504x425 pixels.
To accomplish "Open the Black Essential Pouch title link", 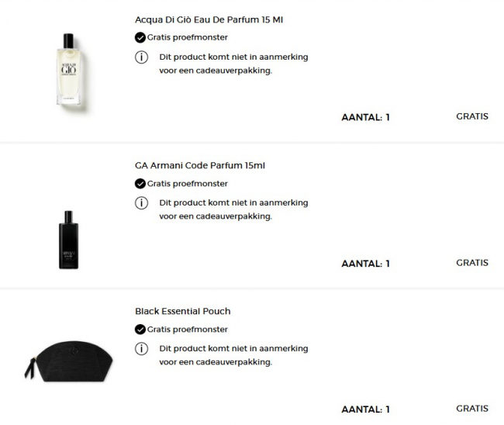I will tap(182, 311).
